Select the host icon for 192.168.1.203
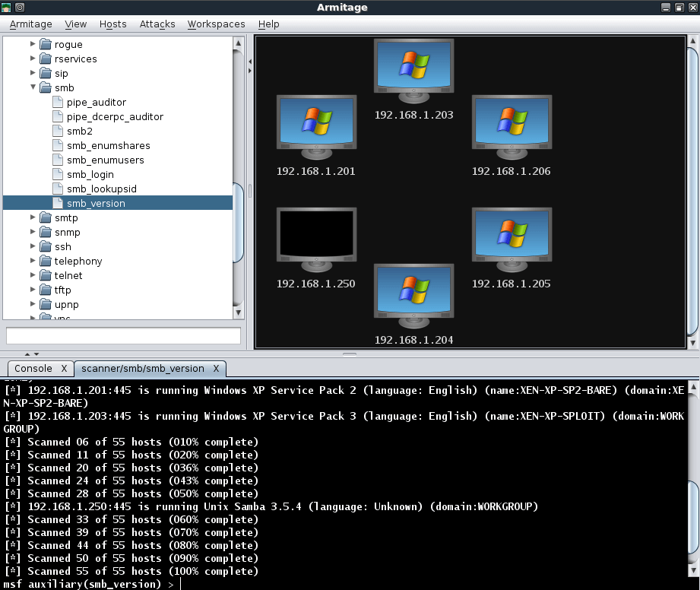 coord(413,67)
